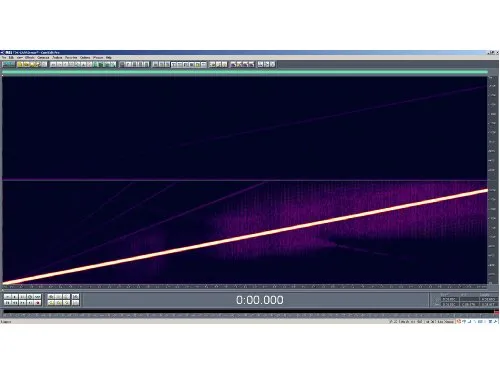Toggle the Waveform/Multitrack view switch button

tap(8, 64)
